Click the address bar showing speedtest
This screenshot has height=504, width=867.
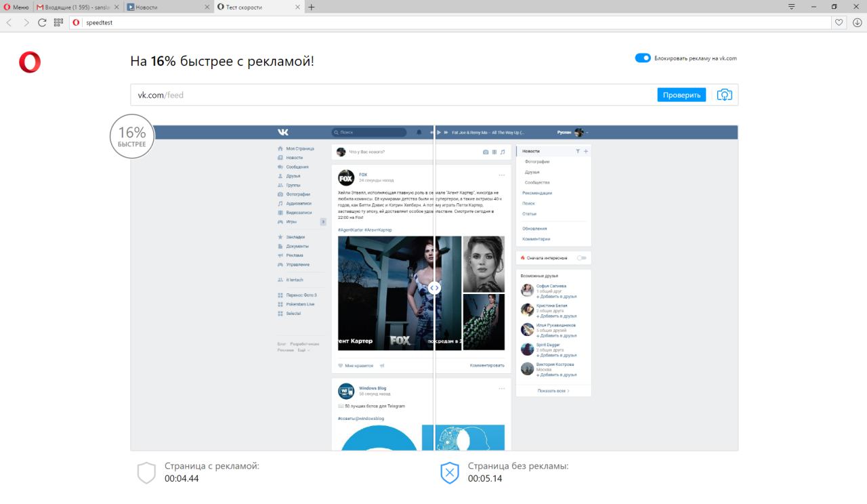click(x=450, y=22)
